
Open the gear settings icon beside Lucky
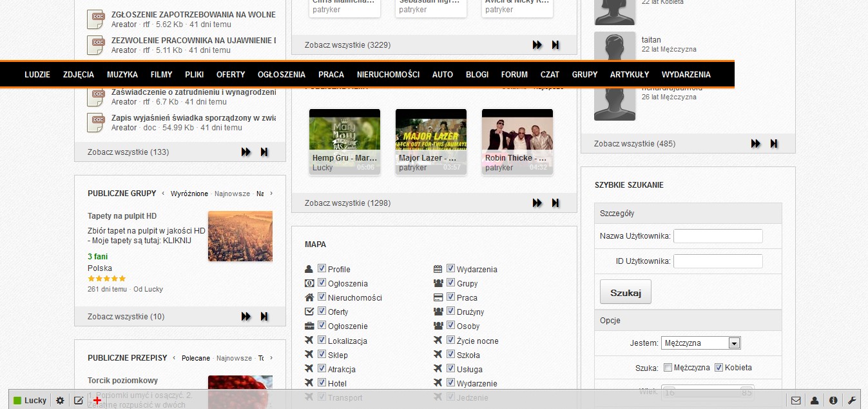point(60,401)
